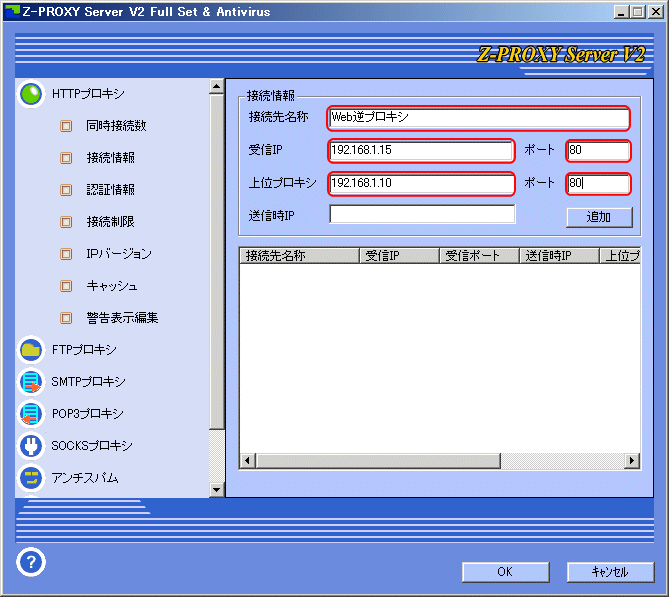The height and width of the screenshot is (597, 669).
Task: Click the square icon beside 同時接続数
Action: click(x=66, y=126)
